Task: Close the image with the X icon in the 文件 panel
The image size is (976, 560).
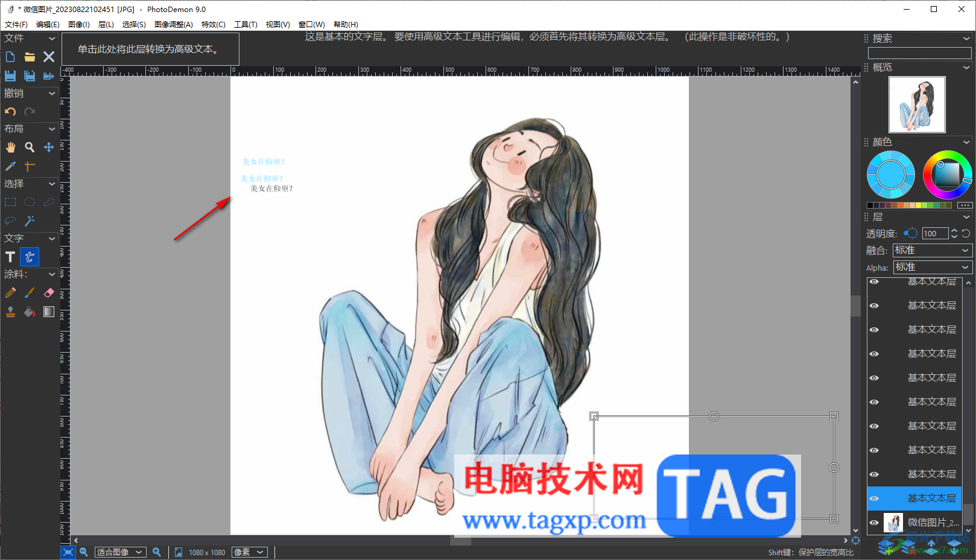Action: point(49,57)
